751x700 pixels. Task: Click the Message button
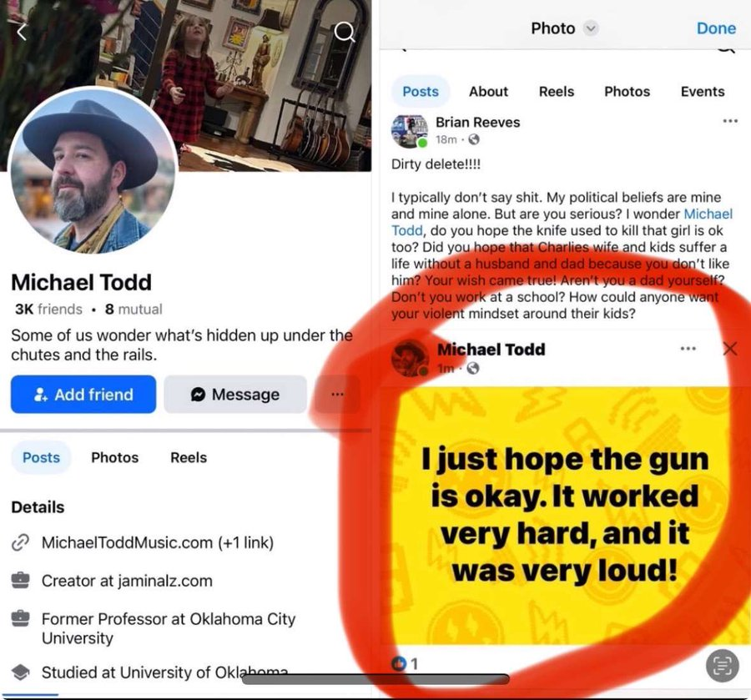point(235,395)
